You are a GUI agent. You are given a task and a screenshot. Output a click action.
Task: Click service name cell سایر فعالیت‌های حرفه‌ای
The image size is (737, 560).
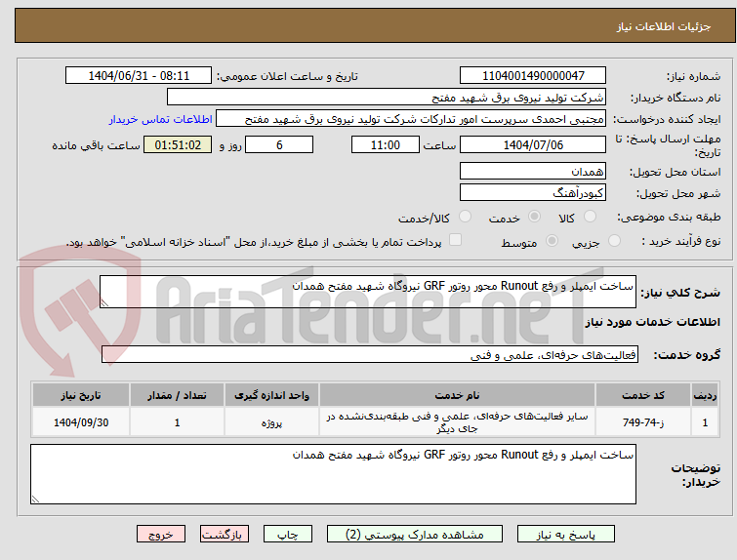click(x=457, y=422)
